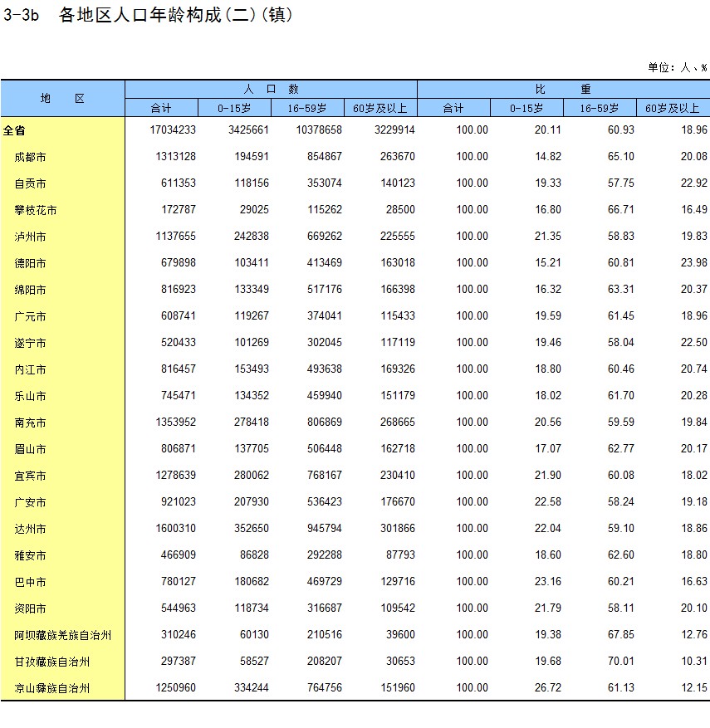Select the 比重 group header
The image size is (710, 728).
point(563,89)
